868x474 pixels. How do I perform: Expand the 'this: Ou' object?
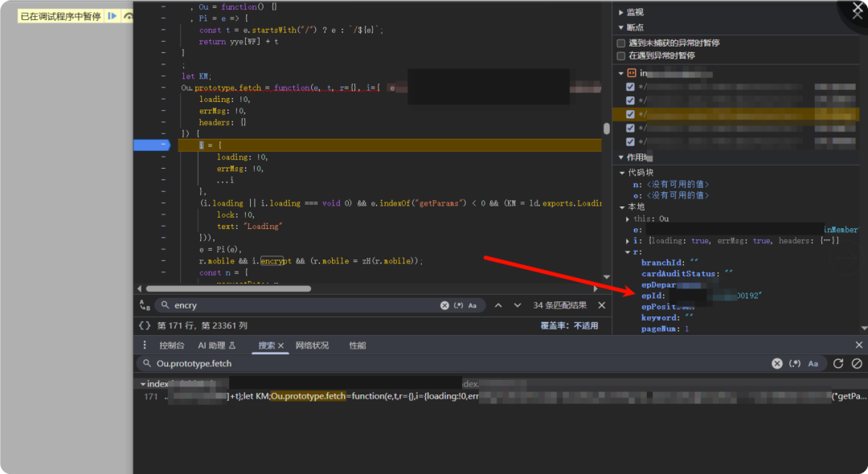pyautogui.click(x=628, y=219)
